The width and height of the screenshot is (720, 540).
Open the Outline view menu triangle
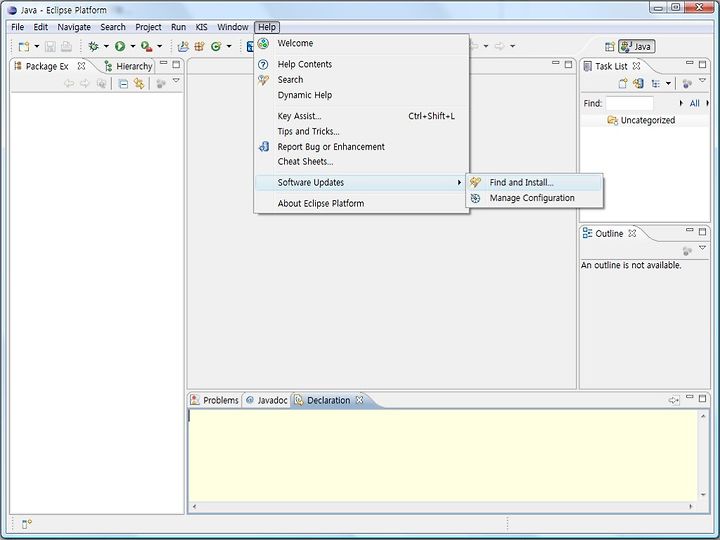(x=702, y=248)
